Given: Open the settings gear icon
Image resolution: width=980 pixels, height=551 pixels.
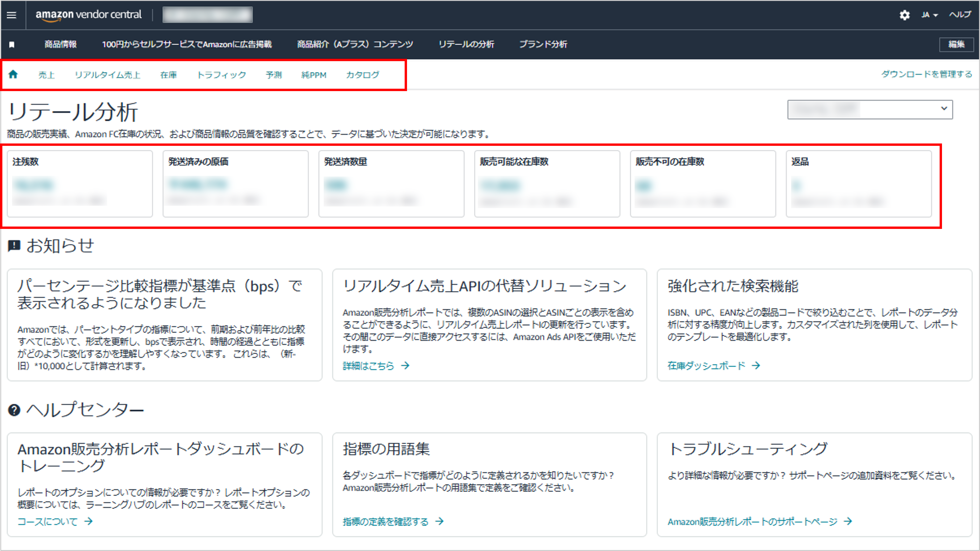Looking at the screenshot, I should click(904, 15).
